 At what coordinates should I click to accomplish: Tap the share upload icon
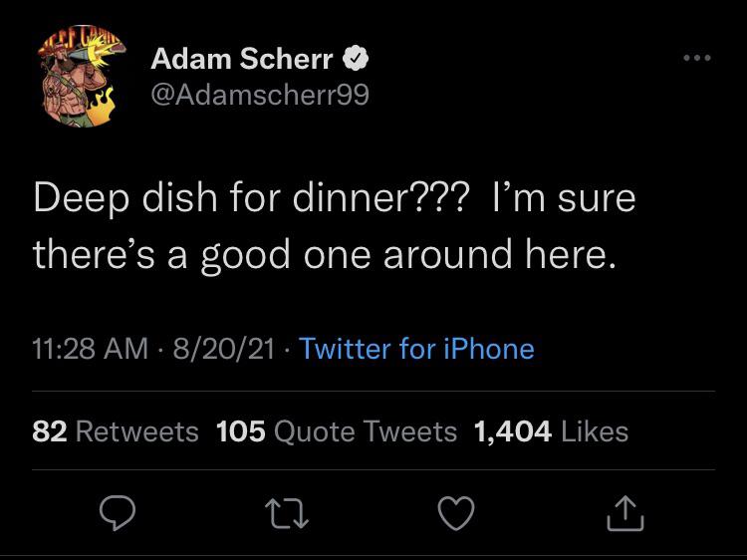(627, 512)
